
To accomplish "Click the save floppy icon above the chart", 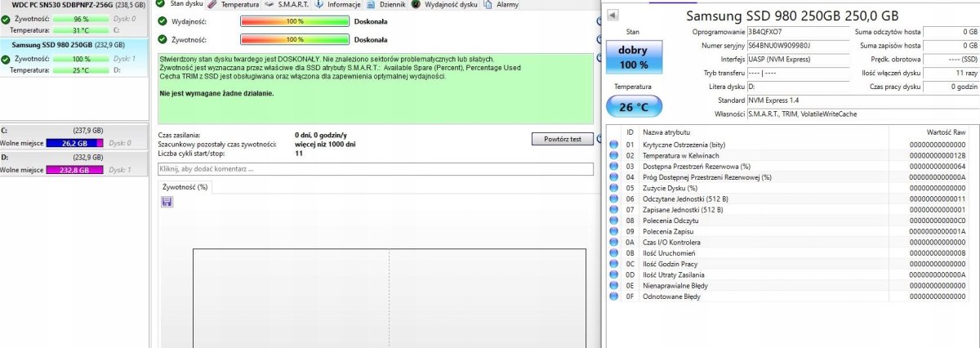I will coord(167,202).
